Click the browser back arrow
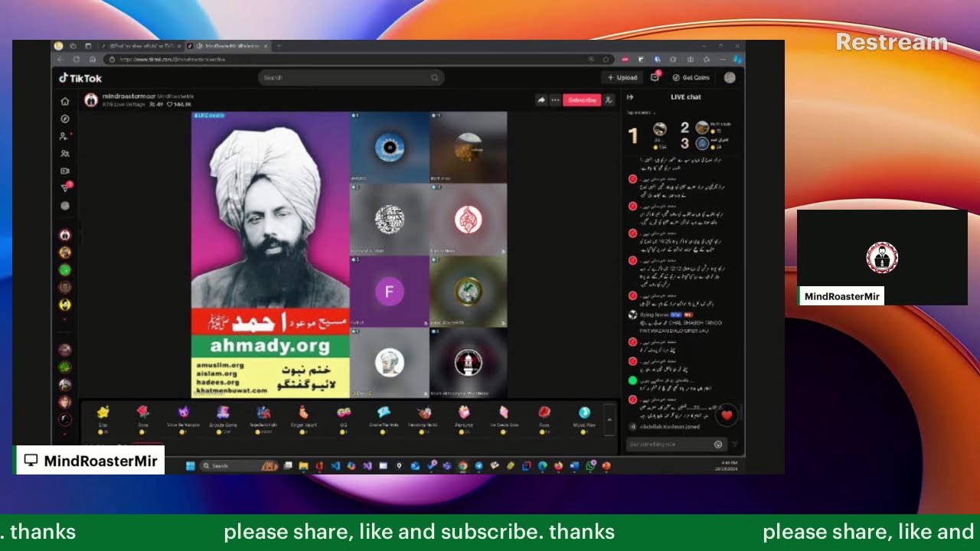This screenshot has width=980, height=551. (60, 59)
